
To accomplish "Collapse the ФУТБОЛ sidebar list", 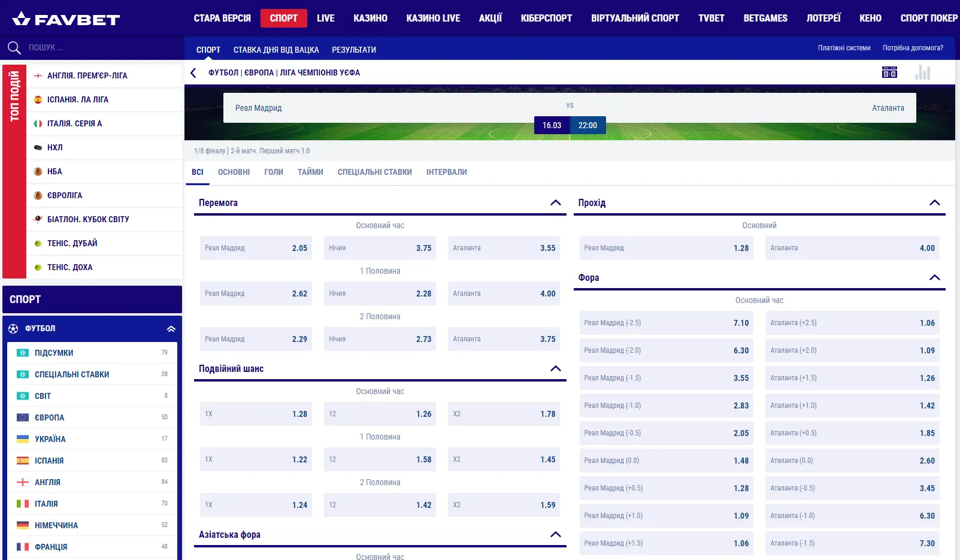I will pos(171,329).
